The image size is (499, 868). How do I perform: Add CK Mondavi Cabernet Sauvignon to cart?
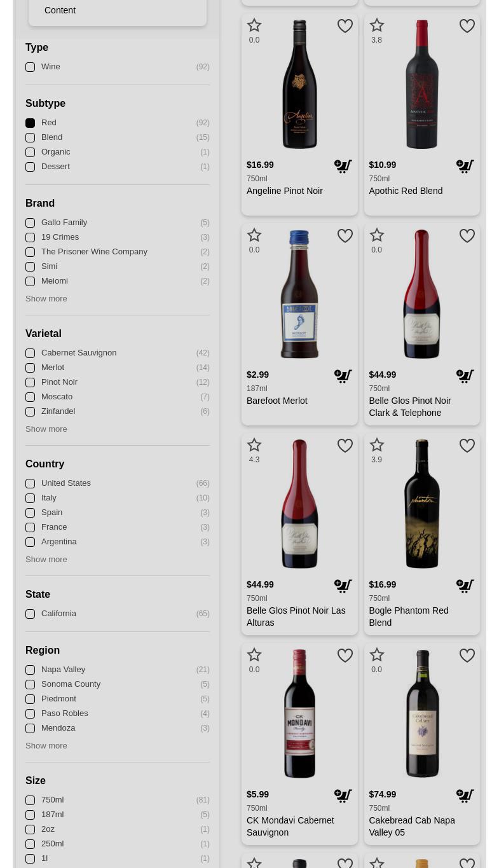343,796
